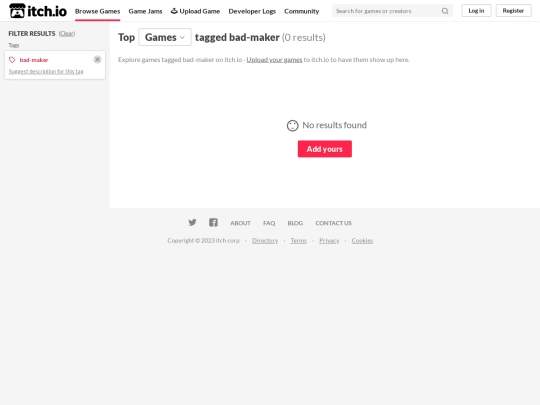Click the No results smiley face icon
This screenshot has width=540, height=405.
(292, 125)
